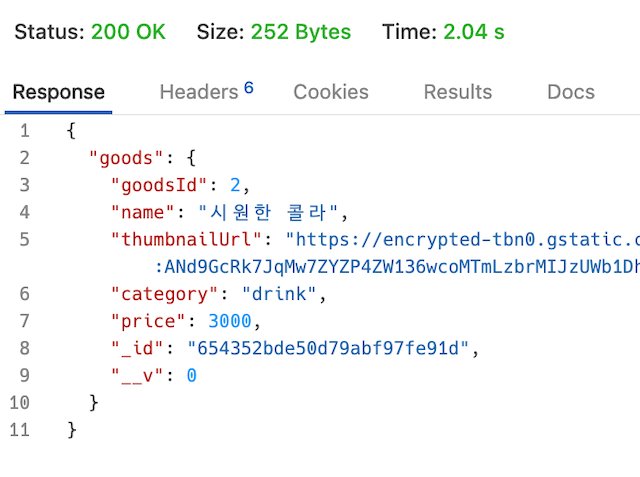The height and width of the screenshot is (477, 640).
Task: Open the Docs tab
Action: click(x=571, y=92)
